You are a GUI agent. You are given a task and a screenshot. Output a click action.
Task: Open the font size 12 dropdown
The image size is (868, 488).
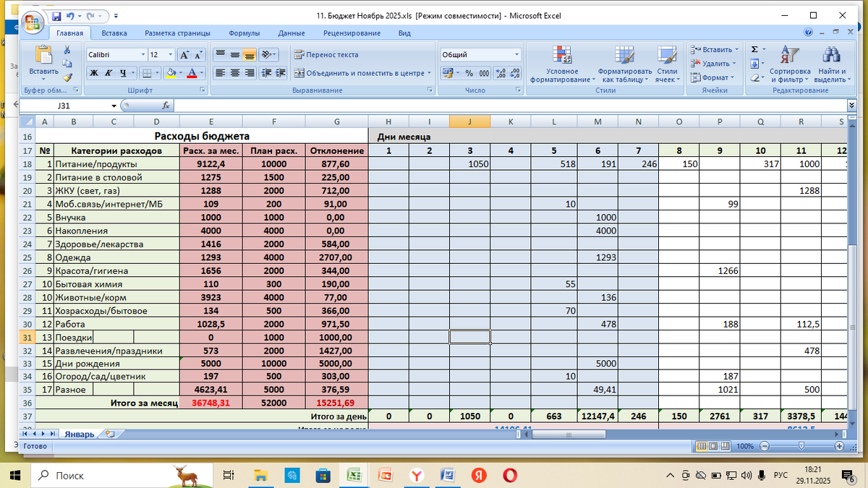tap(171, 55)
